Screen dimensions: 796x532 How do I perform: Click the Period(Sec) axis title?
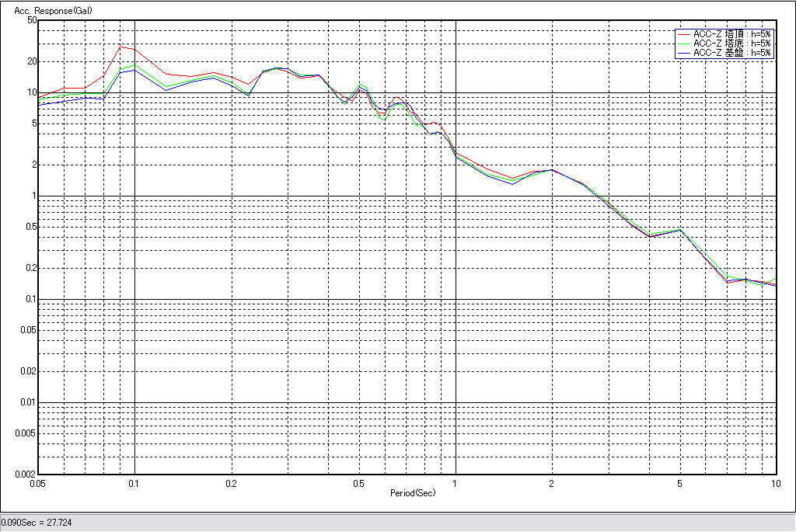point(413,493)
